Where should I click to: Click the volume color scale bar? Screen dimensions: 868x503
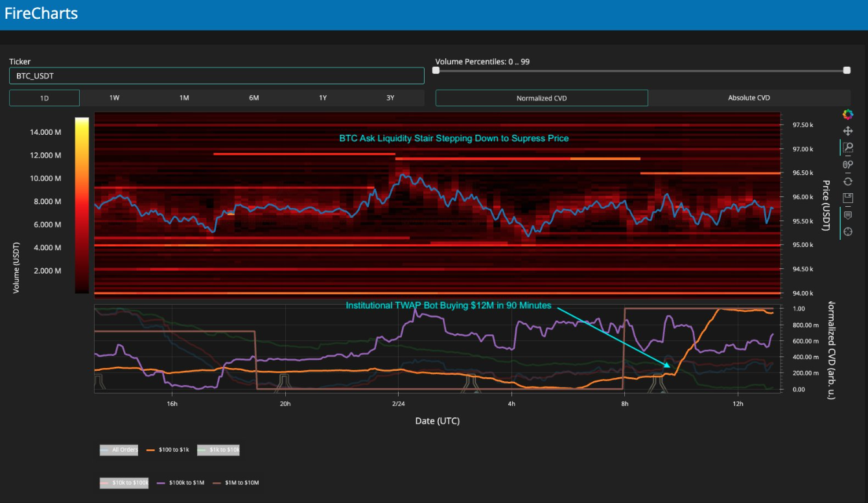82,205
